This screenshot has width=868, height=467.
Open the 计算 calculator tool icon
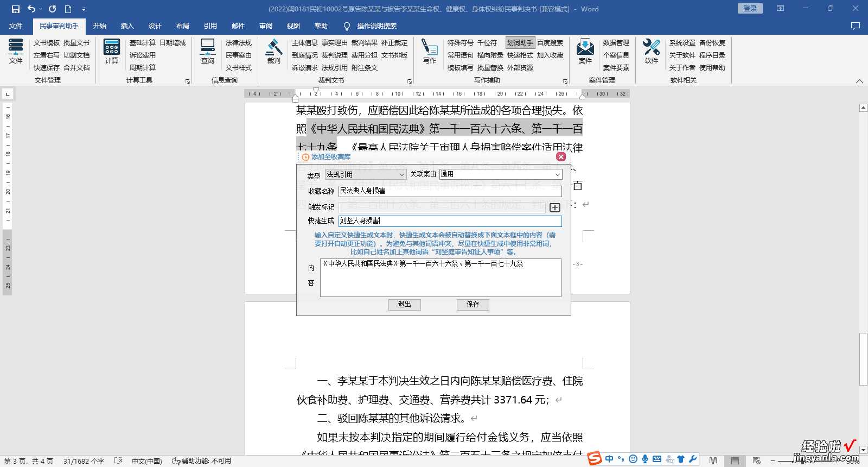click(x=112, y=51)
